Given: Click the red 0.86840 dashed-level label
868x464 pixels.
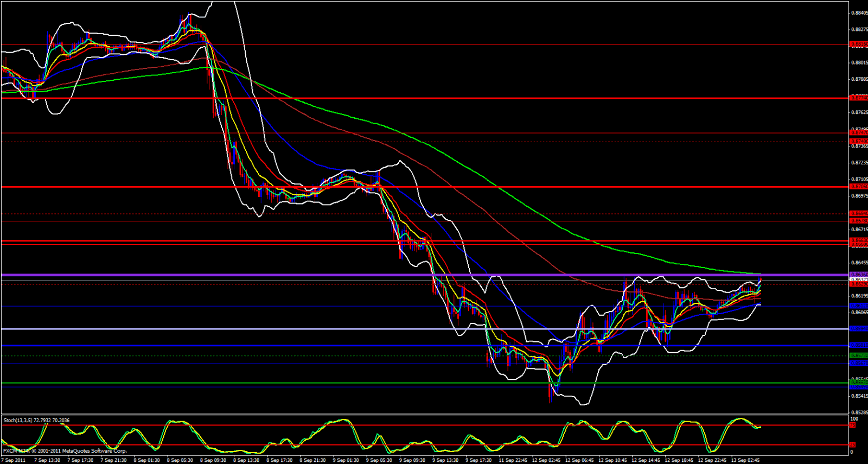Looking at the screenshot, I should point(858,213).
